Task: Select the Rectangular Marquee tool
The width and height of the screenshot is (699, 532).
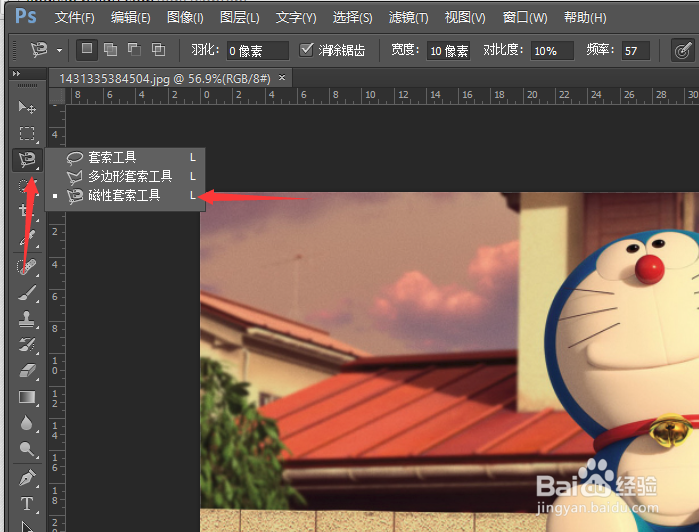Action: 27,133
